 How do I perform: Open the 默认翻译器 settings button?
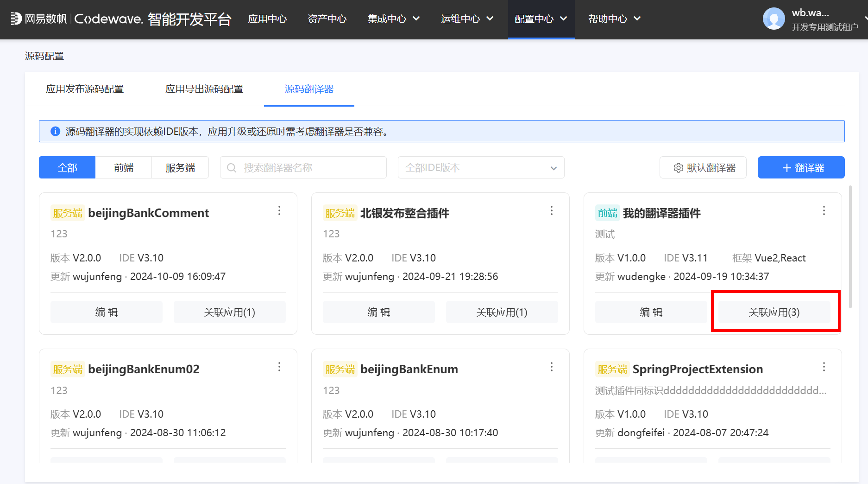pos(703,168)
